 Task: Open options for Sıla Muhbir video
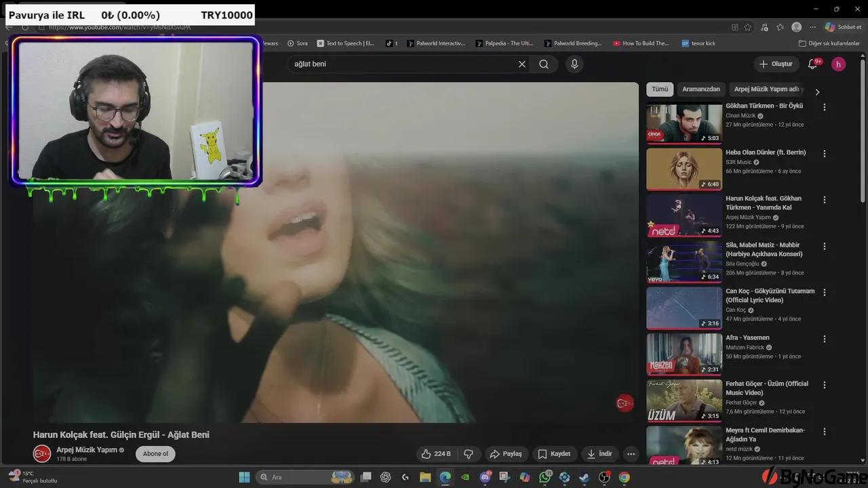(x=825, y=246)
